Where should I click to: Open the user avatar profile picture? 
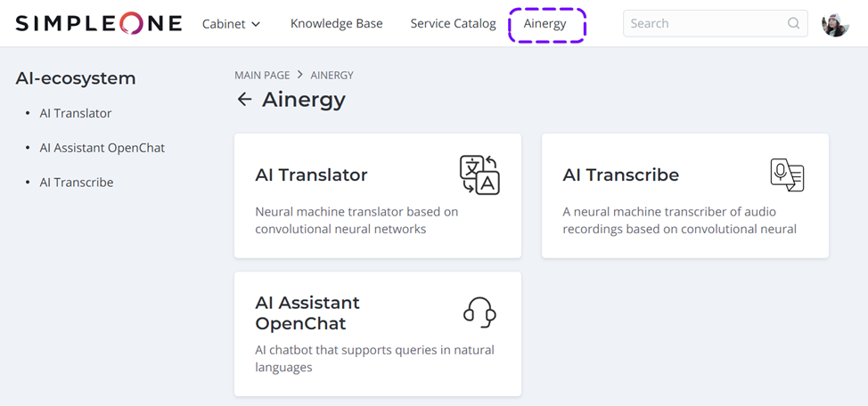tap(835, 24)
